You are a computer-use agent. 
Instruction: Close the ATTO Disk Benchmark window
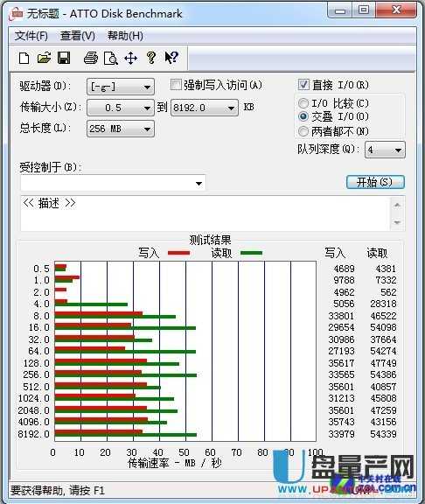(396, 10)
